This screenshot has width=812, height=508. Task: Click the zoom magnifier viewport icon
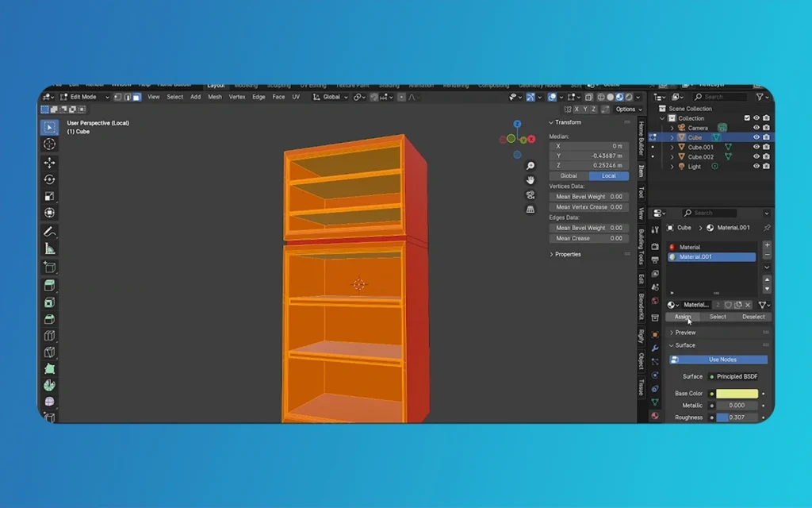(530, 166)
